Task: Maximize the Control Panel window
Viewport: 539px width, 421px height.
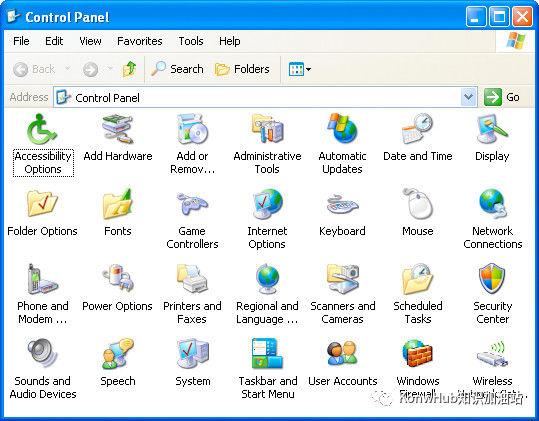Action: 499,17
